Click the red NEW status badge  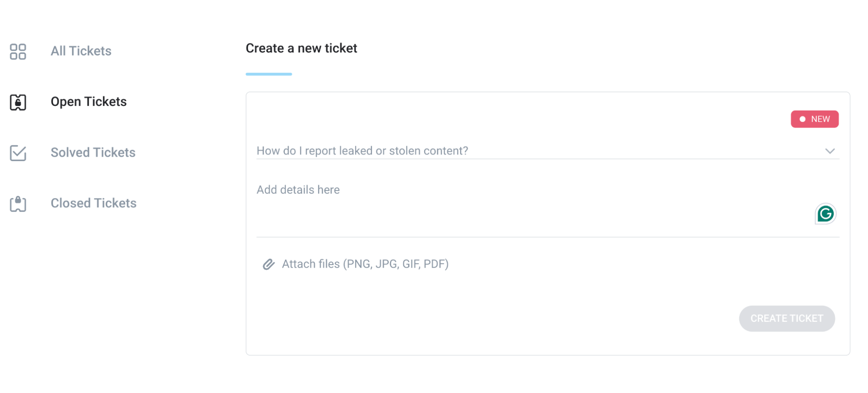pos(815,119)
